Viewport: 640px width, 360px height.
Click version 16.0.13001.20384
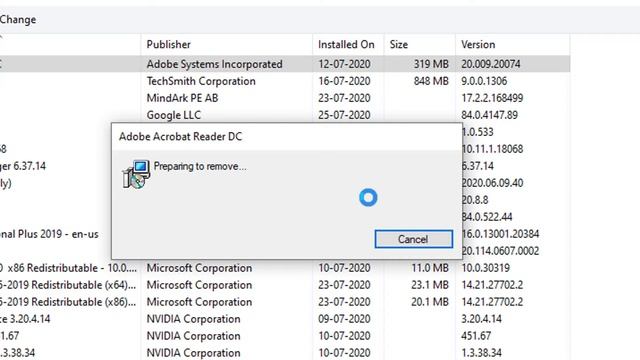501,234
